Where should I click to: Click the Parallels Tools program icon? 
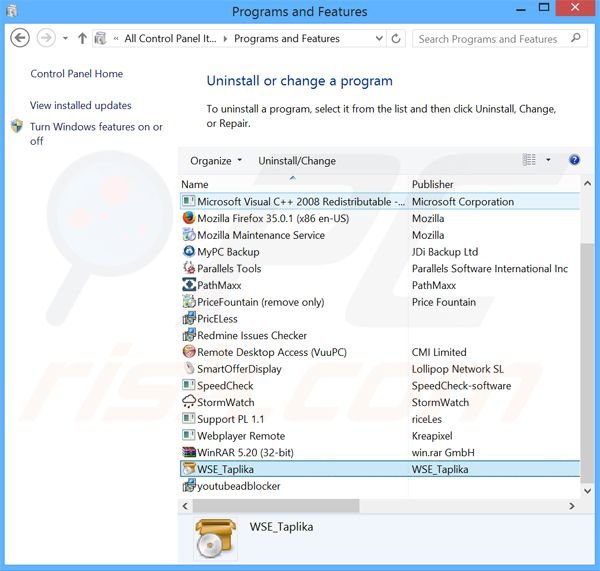189,268
